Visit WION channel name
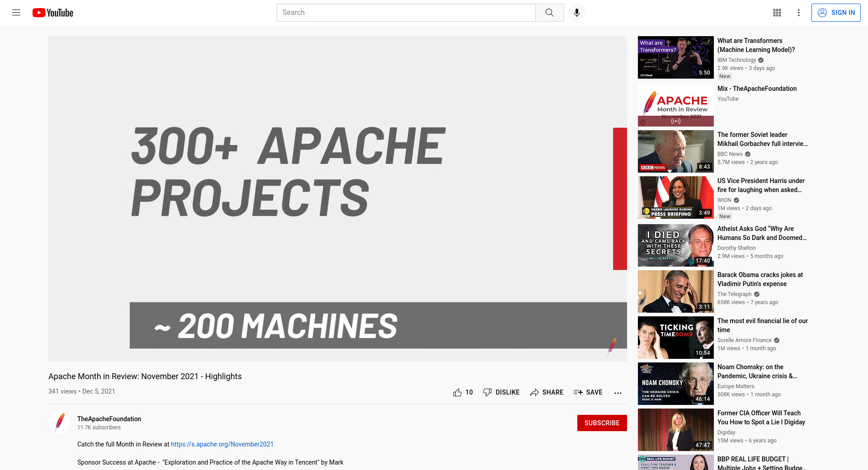The height and width of the screenshot is (470, 868). point(724,200)
